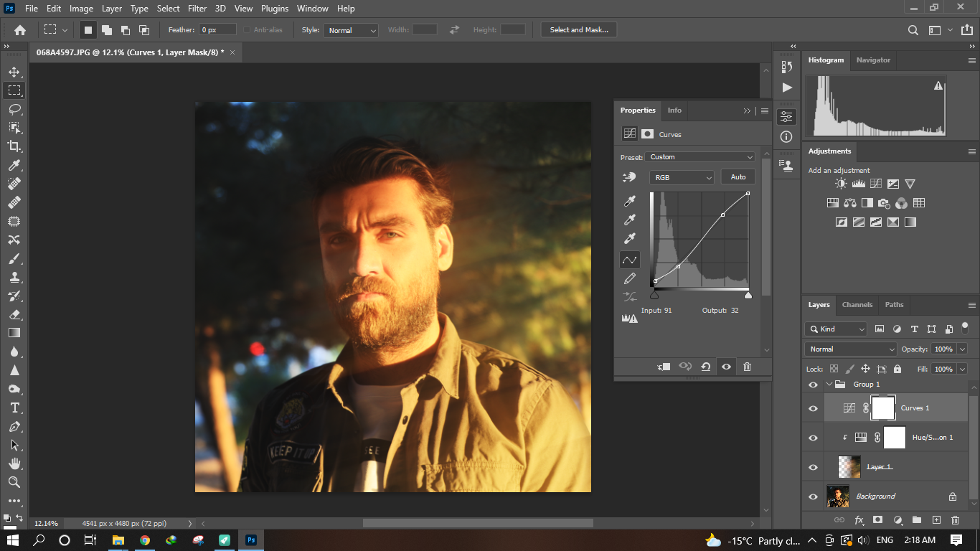This screenshot has height=551, width=980.
Task: Select the Clone Stamp tool
Action: [14, 277]
